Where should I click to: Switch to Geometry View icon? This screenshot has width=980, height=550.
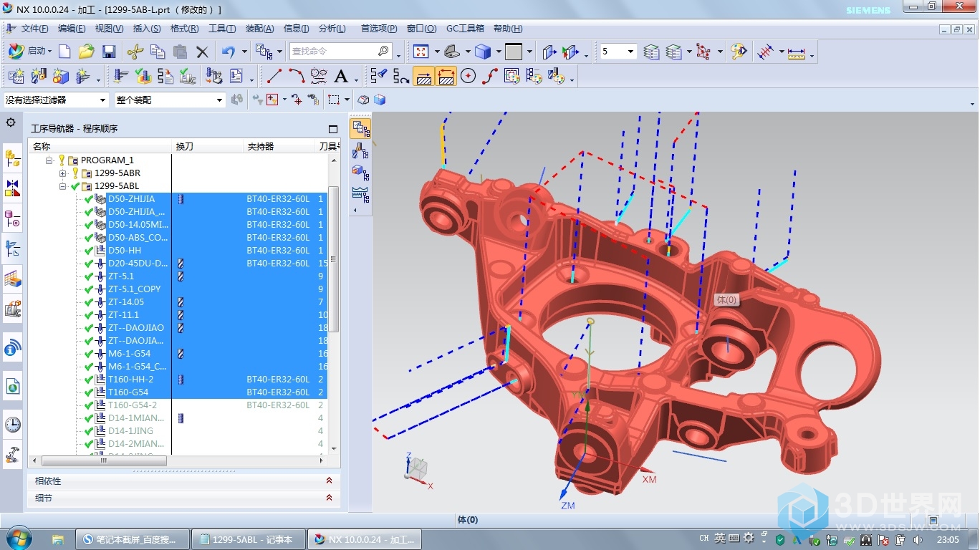click(360, 172)
